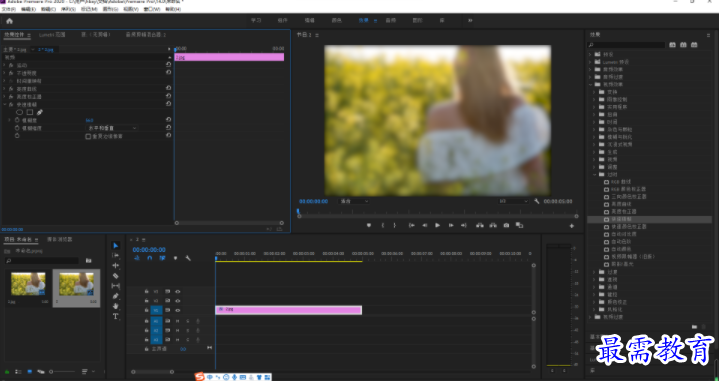Select the Type (T) tool
Screen dimensions: 720x381
(x=116, y=316)
